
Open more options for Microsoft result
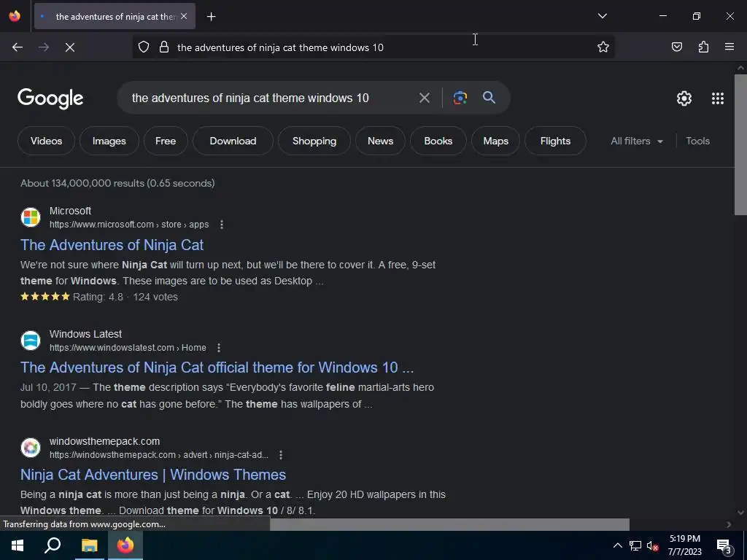tap(222, 225)
